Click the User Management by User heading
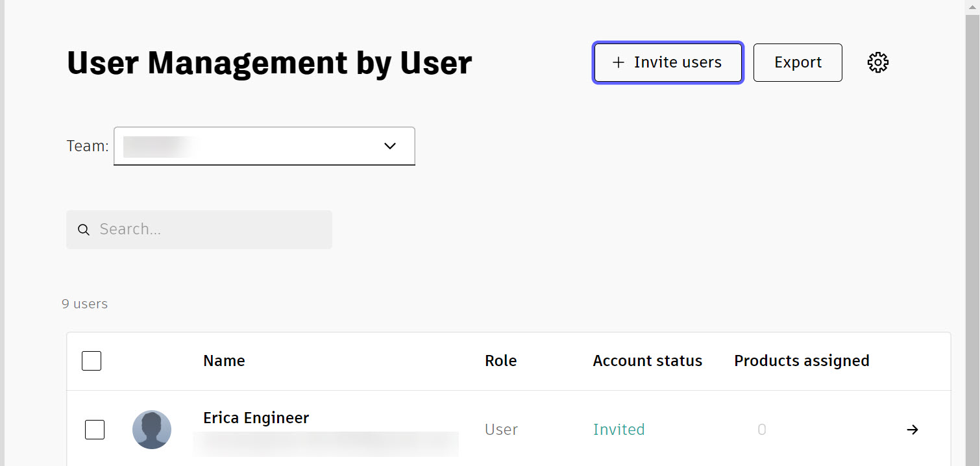 click(269, 63)
